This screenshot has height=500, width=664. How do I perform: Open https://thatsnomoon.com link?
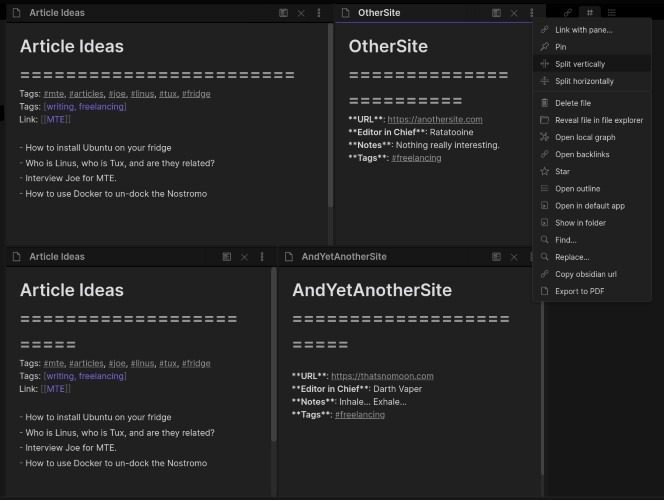click(382, 376)
